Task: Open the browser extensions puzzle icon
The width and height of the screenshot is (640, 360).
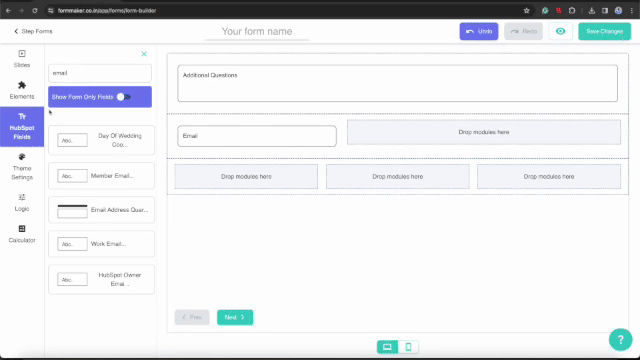Action: click(572, 11)
